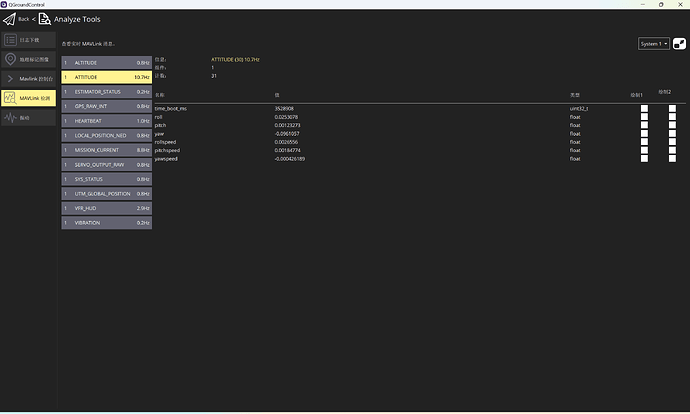Click the rollspeed value 0.0026556

point(286,142)
